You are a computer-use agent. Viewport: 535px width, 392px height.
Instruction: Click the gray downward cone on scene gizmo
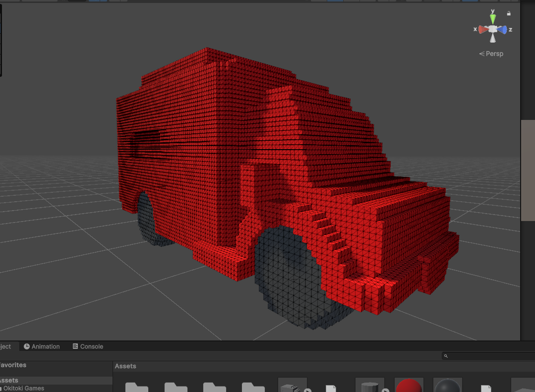click(493, 39)
